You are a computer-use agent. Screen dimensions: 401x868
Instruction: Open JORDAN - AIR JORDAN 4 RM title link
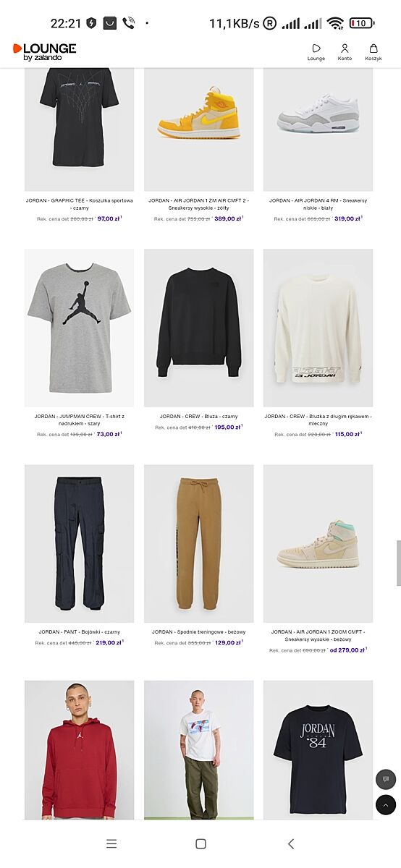click(x=318, y=204)
